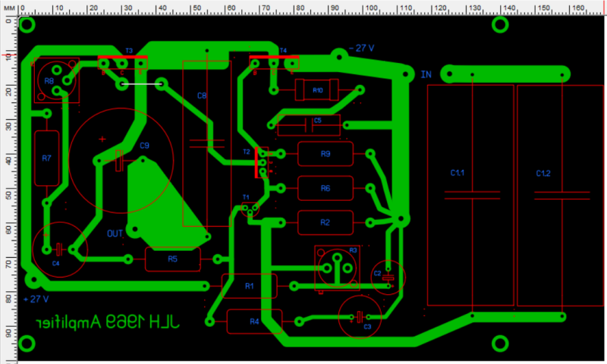Click the C3 capacitor label
The width and height of the screenshot is (607, 364).
[367, 327]
